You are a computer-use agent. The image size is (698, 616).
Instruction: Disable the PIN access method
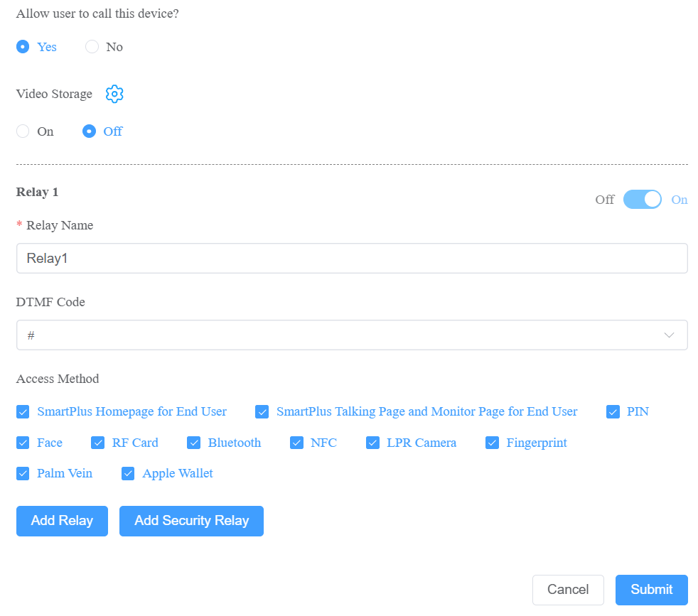[613, 411]
